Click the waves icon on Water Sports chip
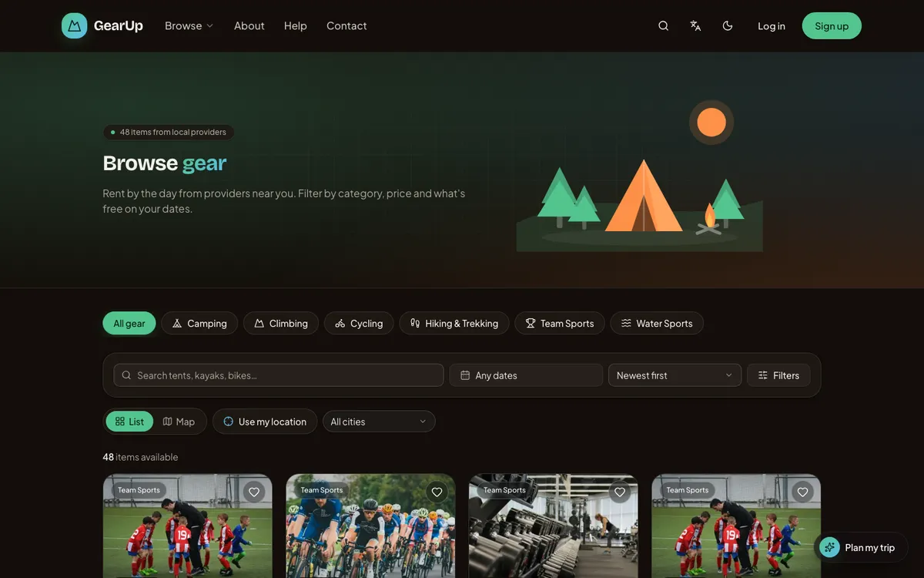The image size is (924, 578). (626, 323)
